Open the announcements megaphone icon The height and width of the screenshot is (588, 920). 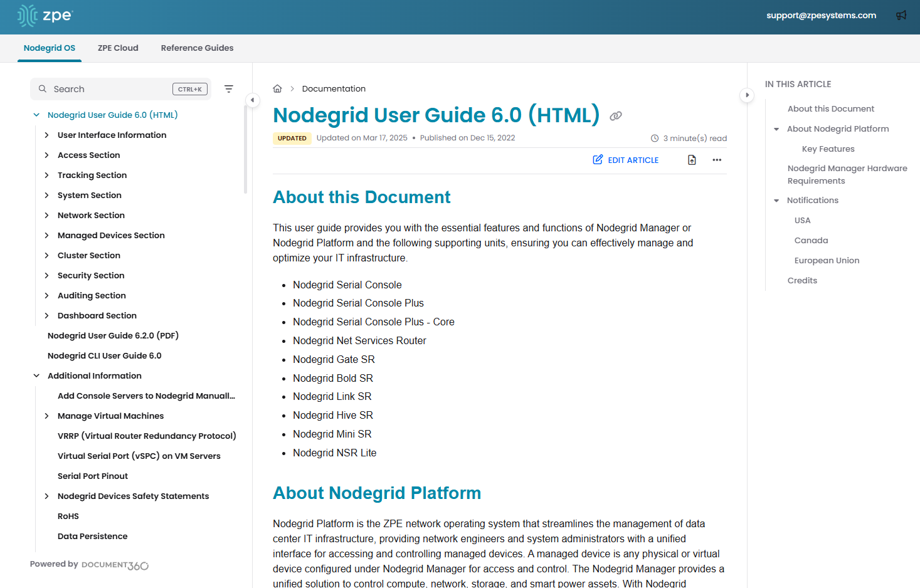pos(901,15)
